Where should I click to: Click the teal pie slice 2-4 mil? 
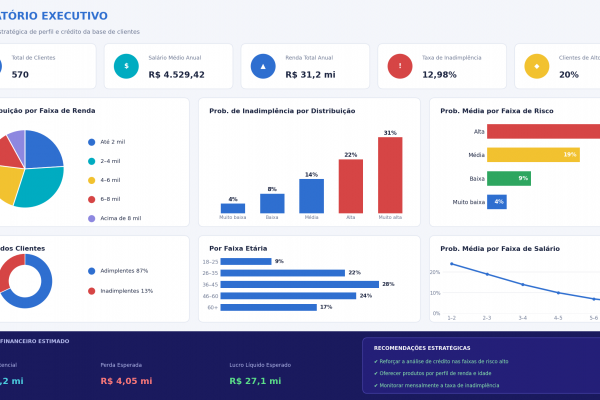coord(42,187)
